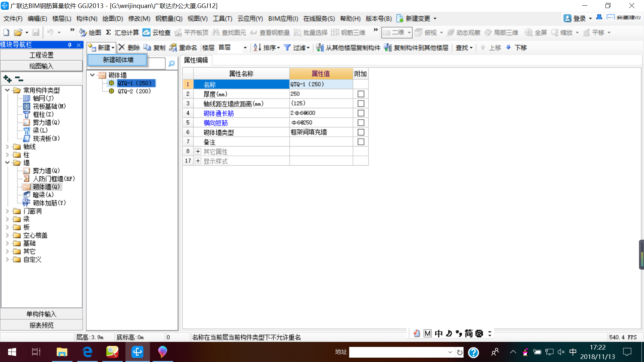The width and height of the screenshot is (644, 362).
Task: Expand 其它属性 row
Action: (x=198, y=152)
